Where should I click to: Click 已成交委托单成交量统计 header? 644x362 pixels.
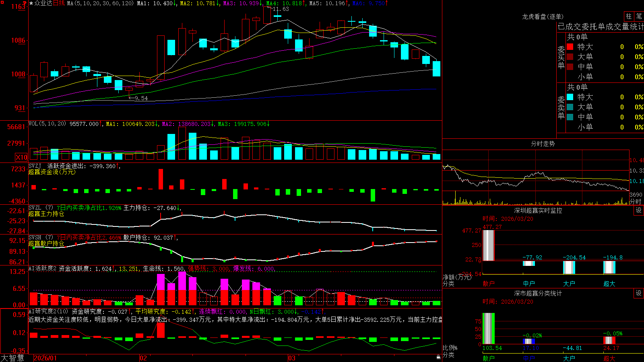point(601,27)
